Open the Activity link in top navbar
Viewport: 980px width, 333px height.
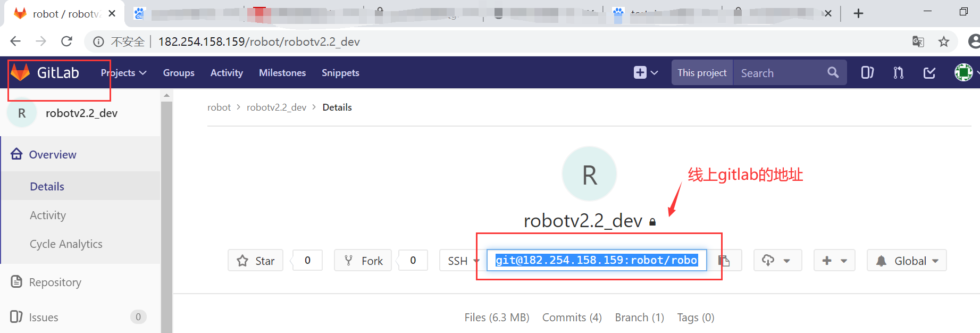pos(227,73)
